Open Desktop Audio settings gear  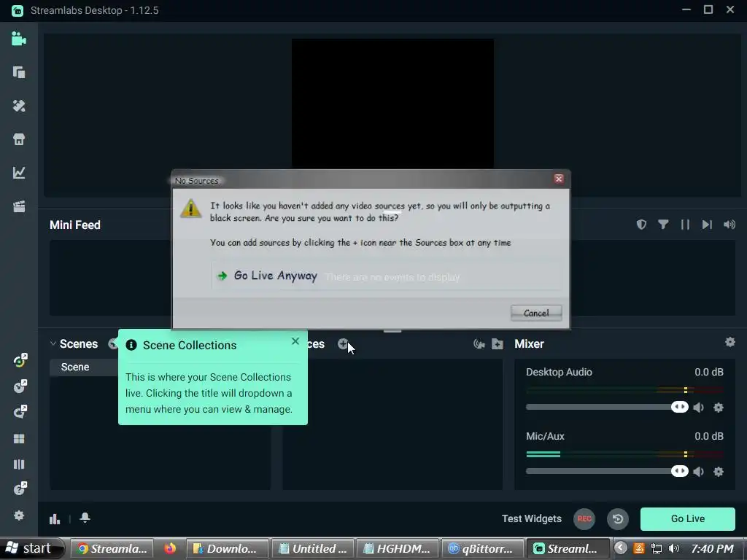tap(719, 407)
